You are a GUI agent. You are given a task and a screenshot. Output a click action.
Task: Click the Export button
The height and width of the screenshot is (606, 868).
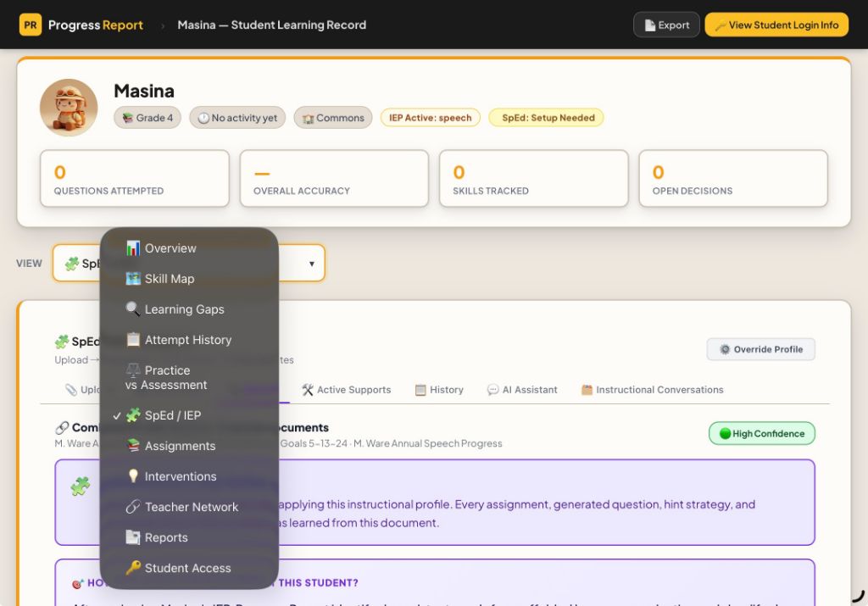(666, 25)
